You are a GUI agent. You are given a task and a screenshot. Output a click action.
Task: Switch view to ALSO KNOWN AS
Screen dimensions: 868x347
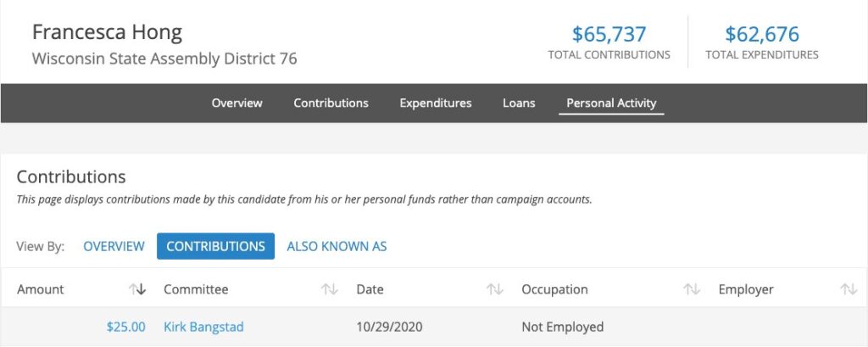tap(337, 246)
